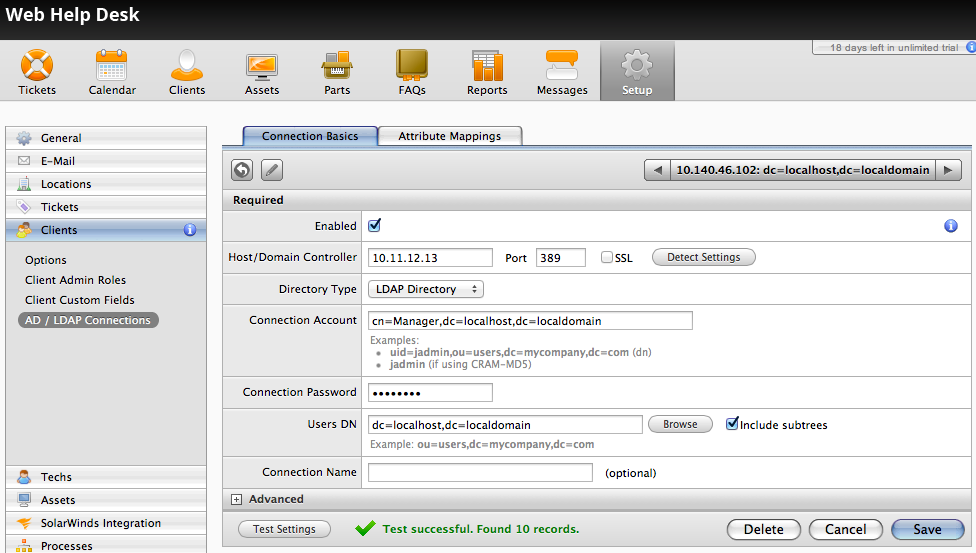Open Options under Clients

pos(45,260)
